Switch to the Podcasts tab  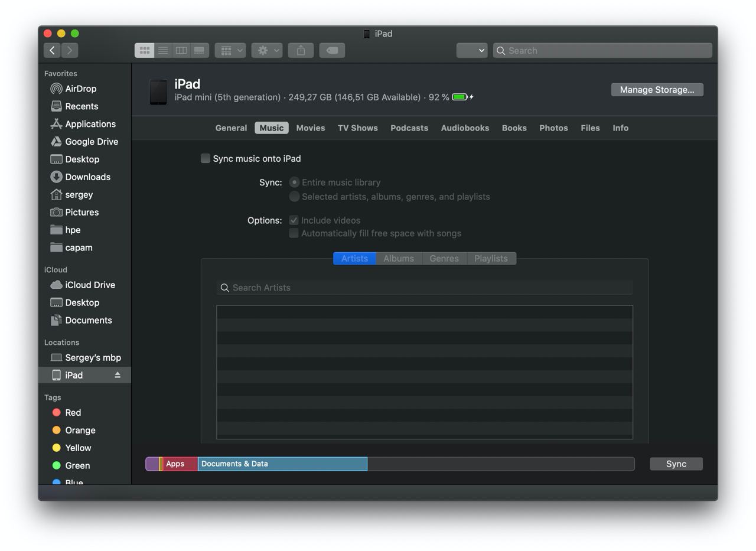pyautogui.click(x=409, y=128)
